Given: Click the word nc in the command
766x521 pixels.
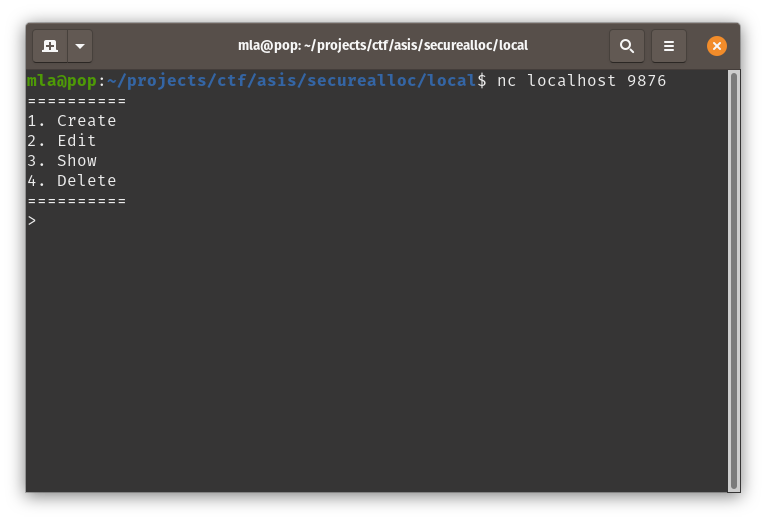Looking at the screenshot, I should click(506, 81).
